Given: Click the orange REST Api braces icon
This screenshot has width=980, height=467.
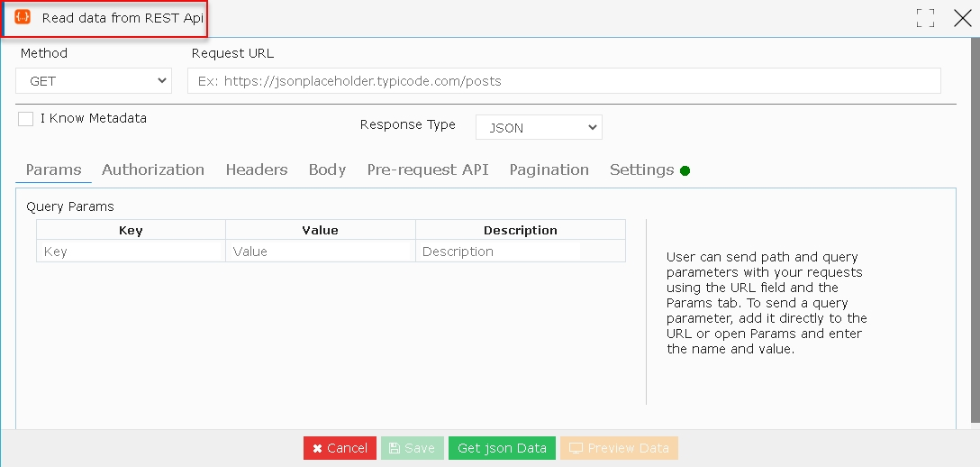Looking at the screenshot, I should [23, 17].
